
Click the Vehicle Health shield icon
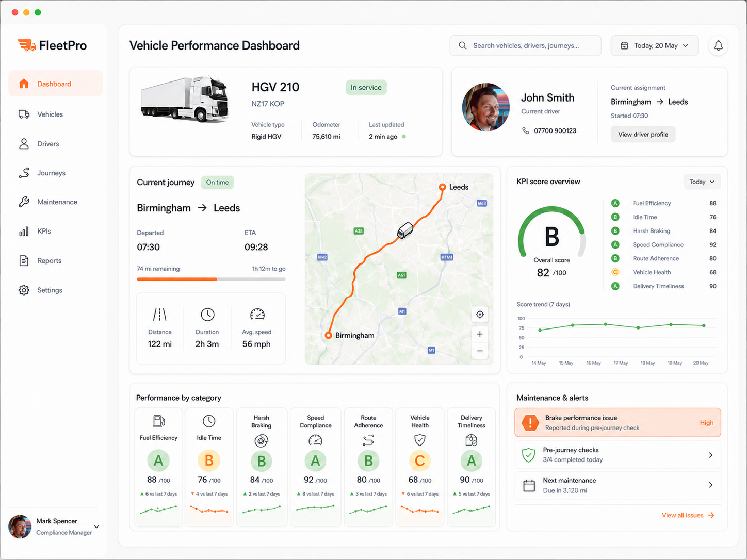[420, 440]
